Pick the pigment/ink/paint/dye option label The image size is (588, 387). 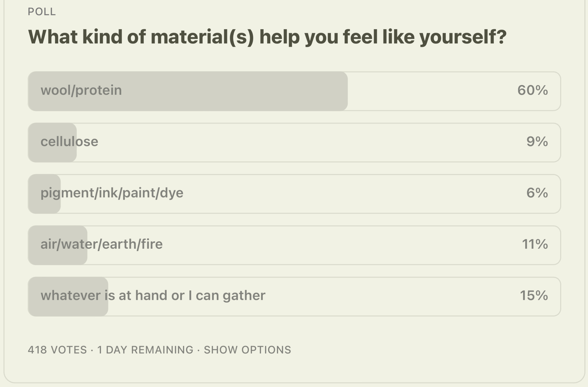coord(112,193)
